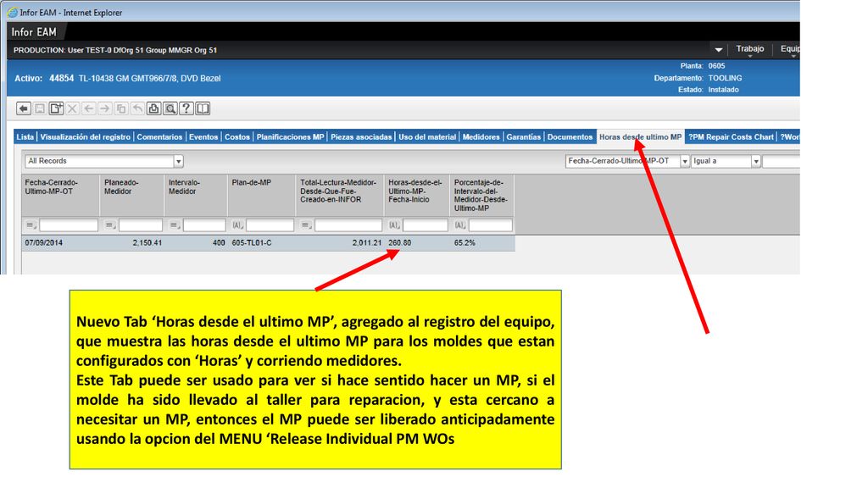Click the Plan-de-MP filter input box

coord(270,225)
